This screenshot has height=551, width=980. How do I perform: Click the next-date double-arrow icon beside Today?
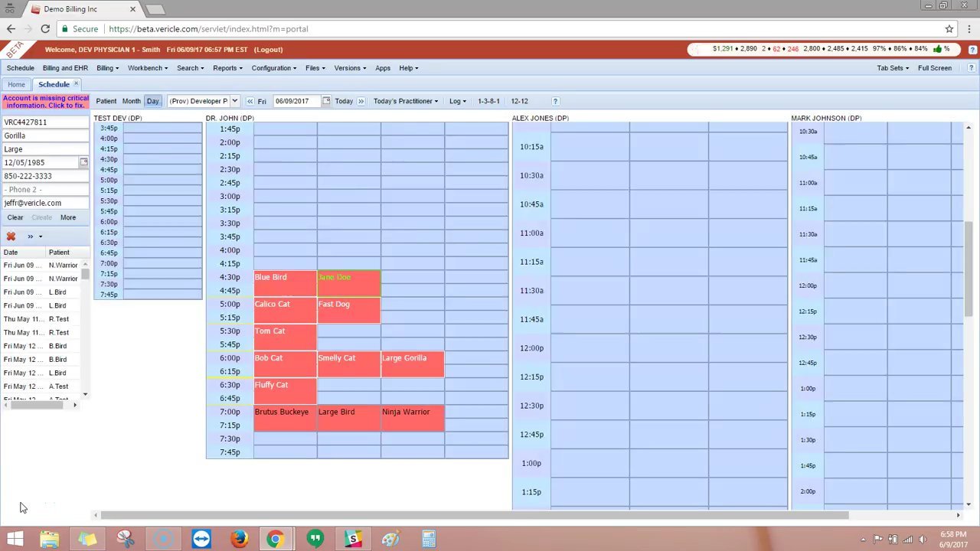[x=360, y=100]
